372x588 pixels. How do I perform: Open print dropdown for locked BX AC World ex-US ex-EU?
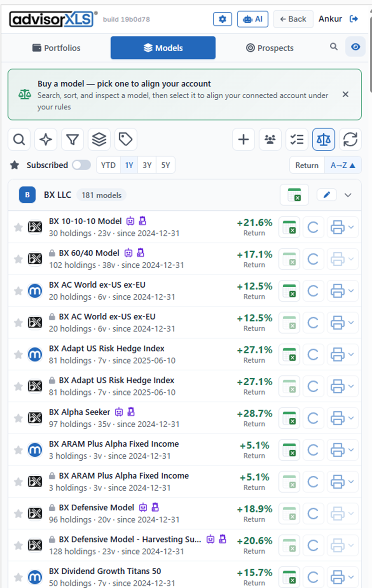point(351,323)
